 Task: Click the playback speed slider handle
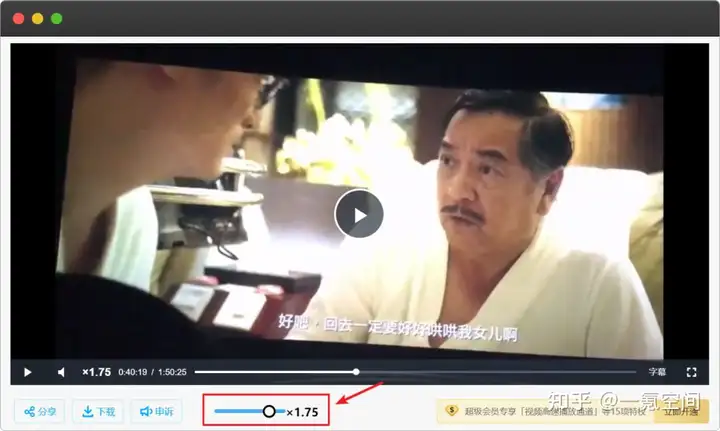click(269, 411)
